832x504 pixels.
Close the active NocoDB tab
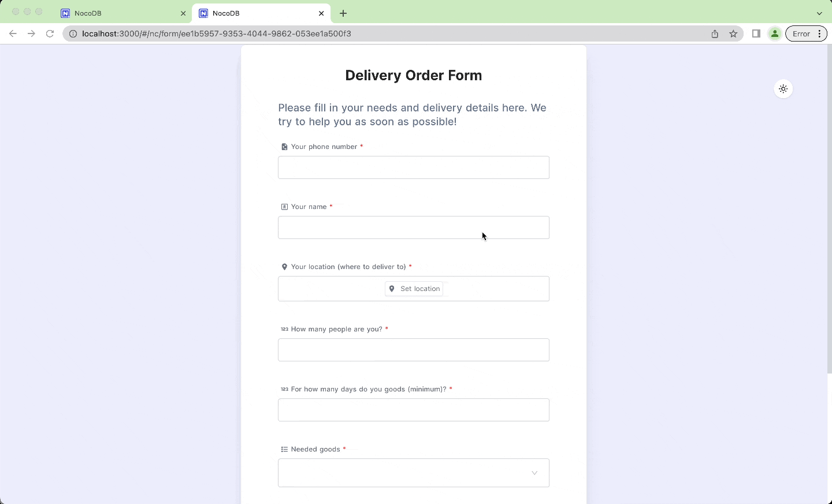point(321,13)
